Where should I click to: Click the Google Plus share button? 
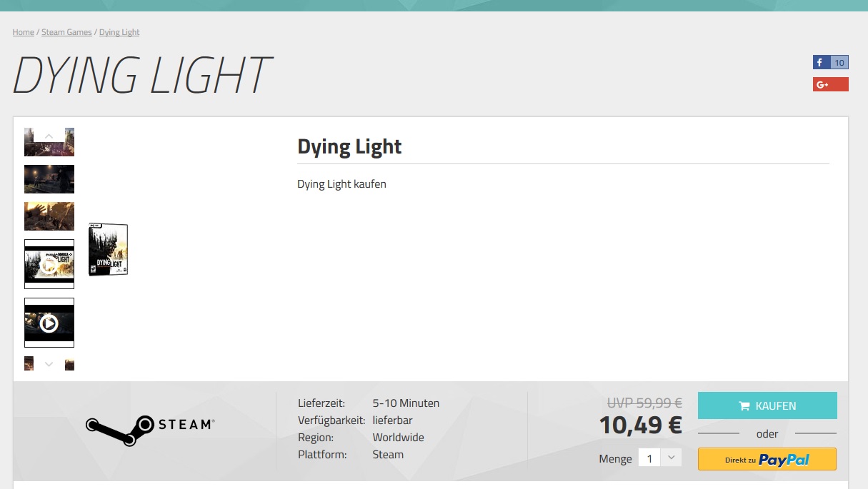click(831, 84)
